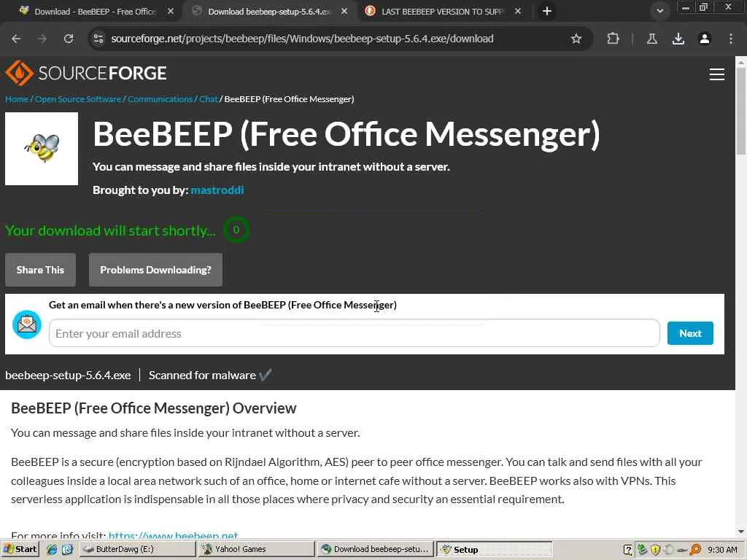Click the page vertical scrollbar thumb
The width and height of the screenshot is (747, 560).
click(741, 112)
